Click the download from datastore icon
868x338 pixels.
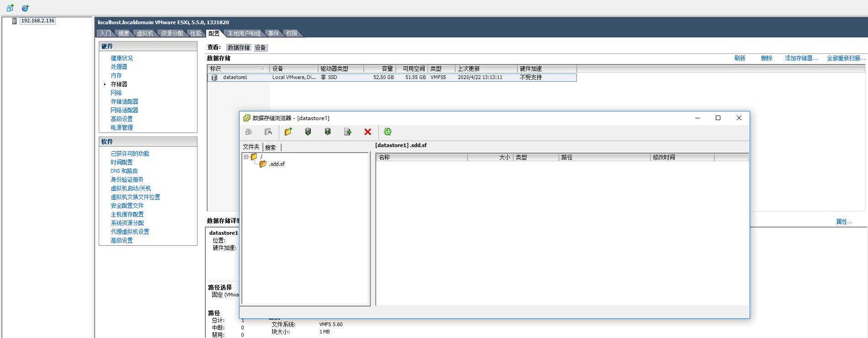(328, 132)
